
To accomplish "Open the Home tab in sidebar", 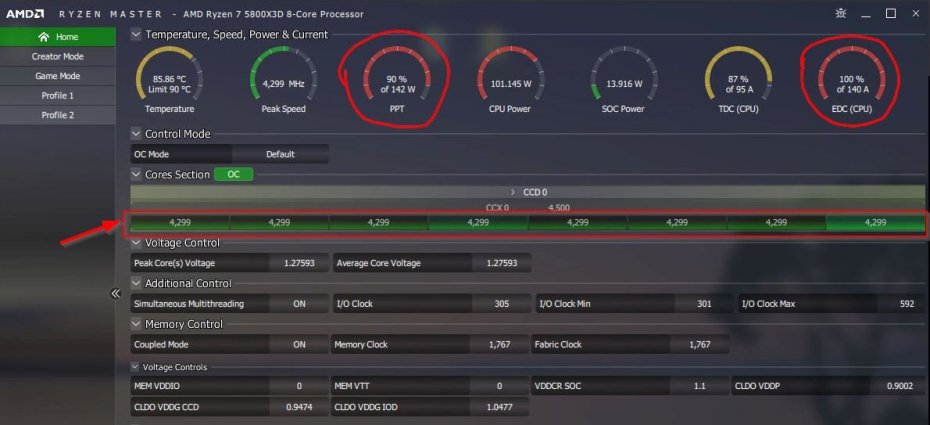I will (58, 37).
